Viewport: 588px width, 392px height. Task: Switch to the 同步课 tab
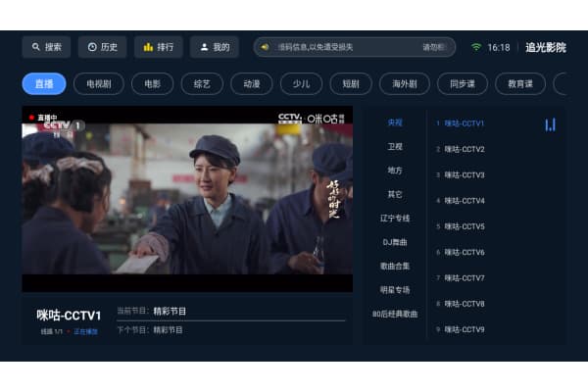click(x=463, y=83)
